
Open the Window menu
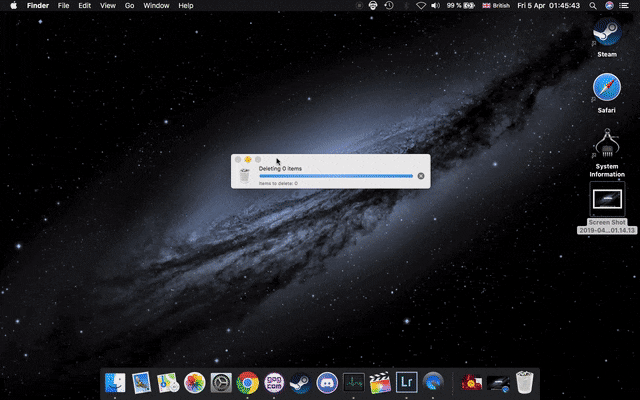click(x=156, y=6)
